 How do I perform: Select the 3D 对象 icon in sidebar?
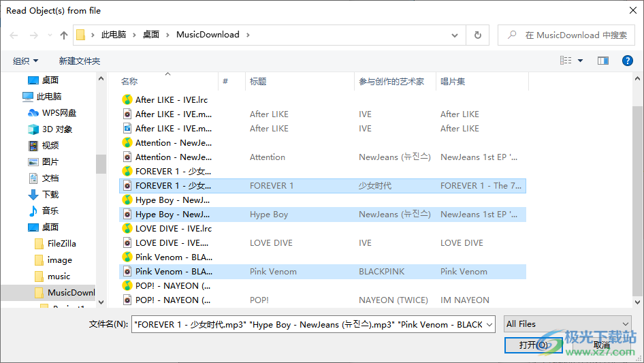33,129
